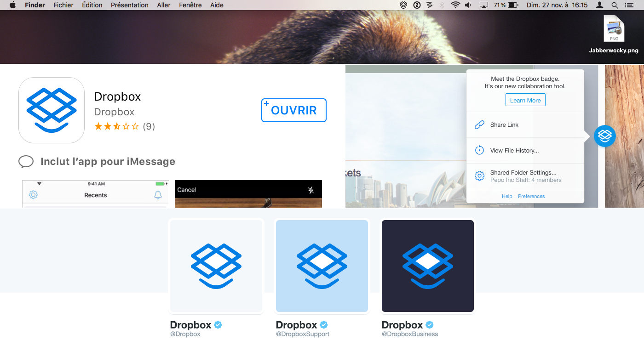The width and height of the screenshot is (644, 340).
Task: Click the @DropboxBusiness handle
Action: (410, 334)
